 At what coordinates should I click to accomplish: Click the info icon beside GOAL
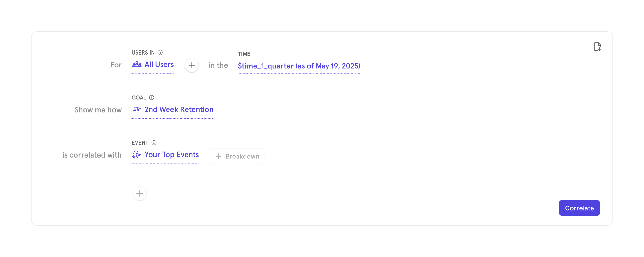point(152,98)
